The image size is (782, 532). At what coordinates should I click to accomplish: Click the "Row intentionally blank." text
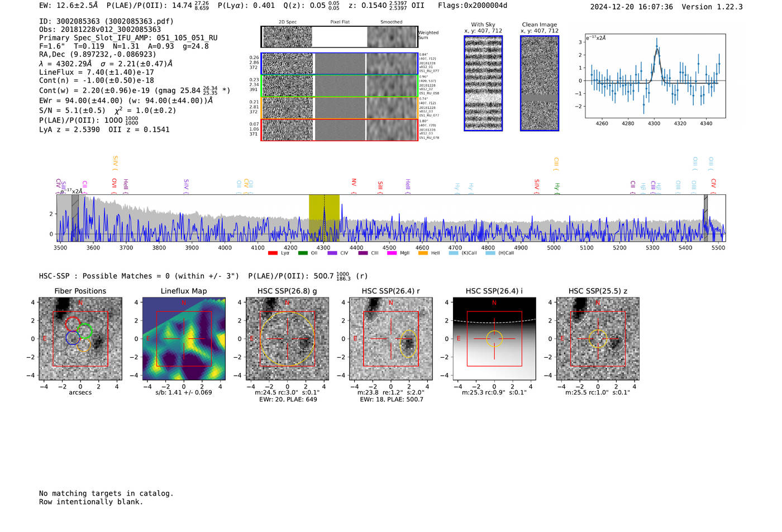(91, 502)
